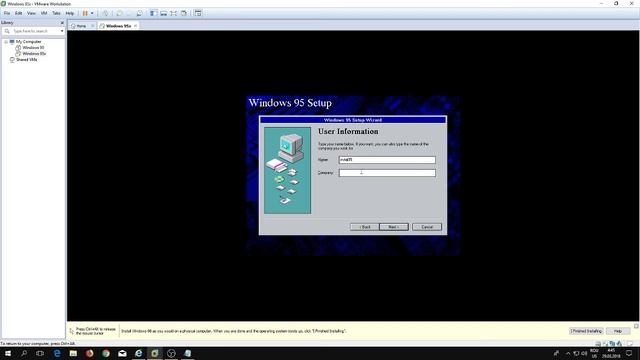Viewport: 640px width, 360px height.
Task: Click the Take Snapshot toolbar icon
Action: pos(119,13)
